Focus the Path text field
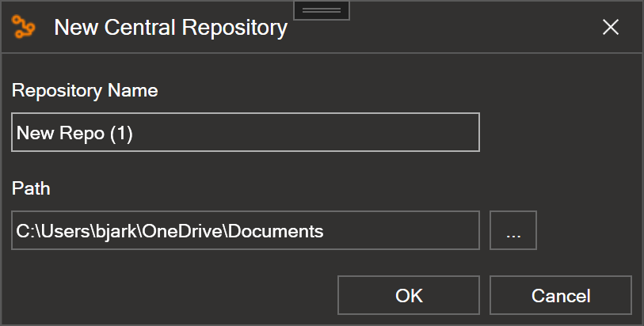This screenshot has height=326, width=644. 246,230
